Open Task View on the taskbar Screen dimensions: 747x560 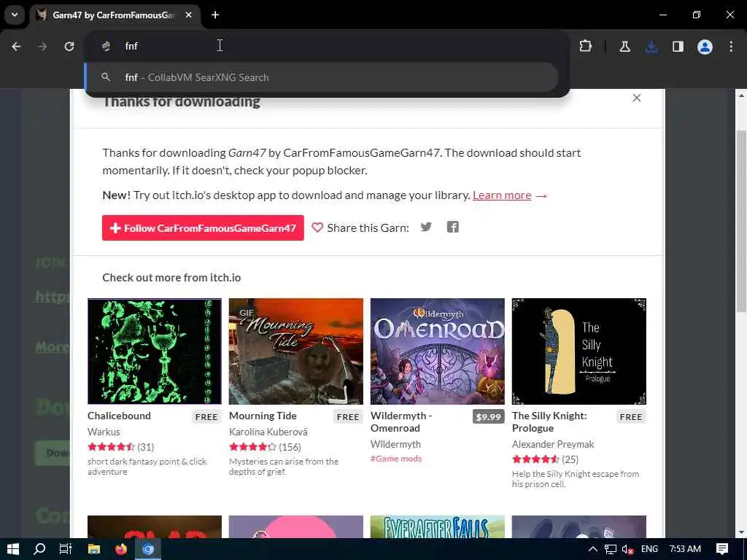pos(65,549)
